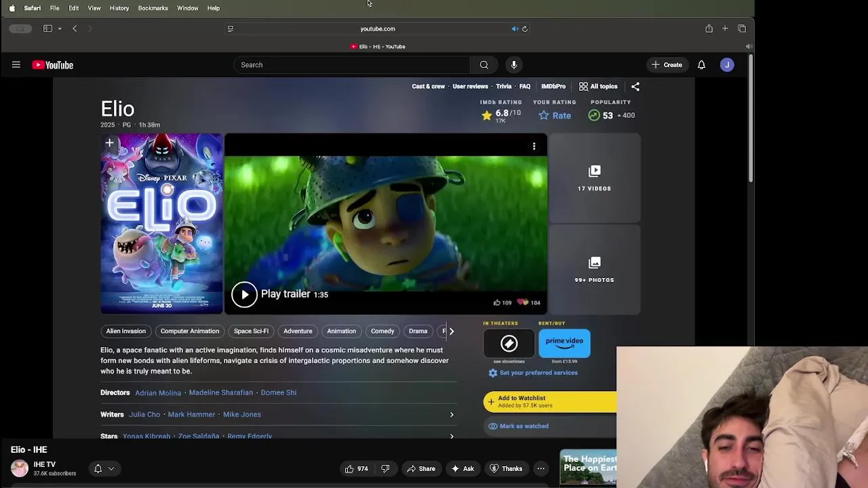Open Safari File menu
Viewport: 868px width, 488px height.
(x=54, y=8)
